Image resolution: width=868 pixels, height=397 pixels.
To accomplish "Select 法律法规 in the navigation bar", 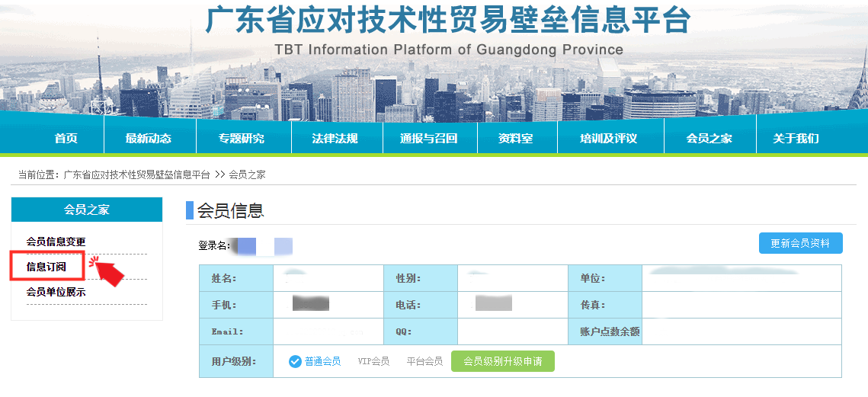I will 335,139.
